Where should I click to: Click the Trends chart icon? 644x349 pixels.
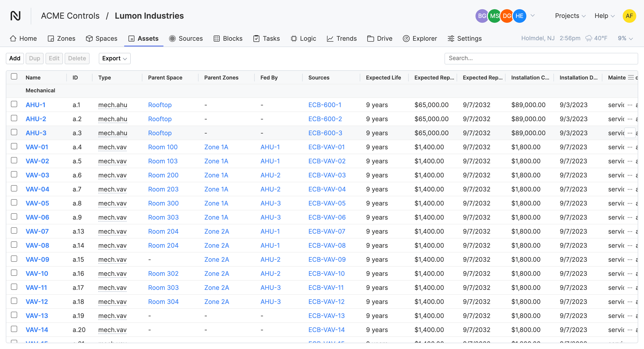(330, 39)
